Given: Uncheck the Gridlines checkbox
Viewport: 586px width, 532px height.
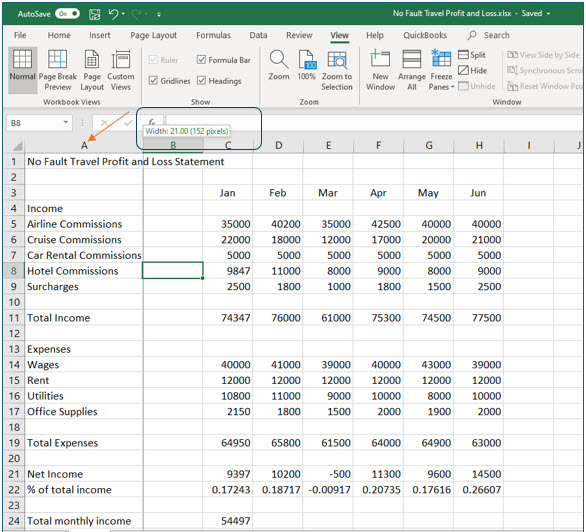Looking at the screenshot, I should pos(153,81).
